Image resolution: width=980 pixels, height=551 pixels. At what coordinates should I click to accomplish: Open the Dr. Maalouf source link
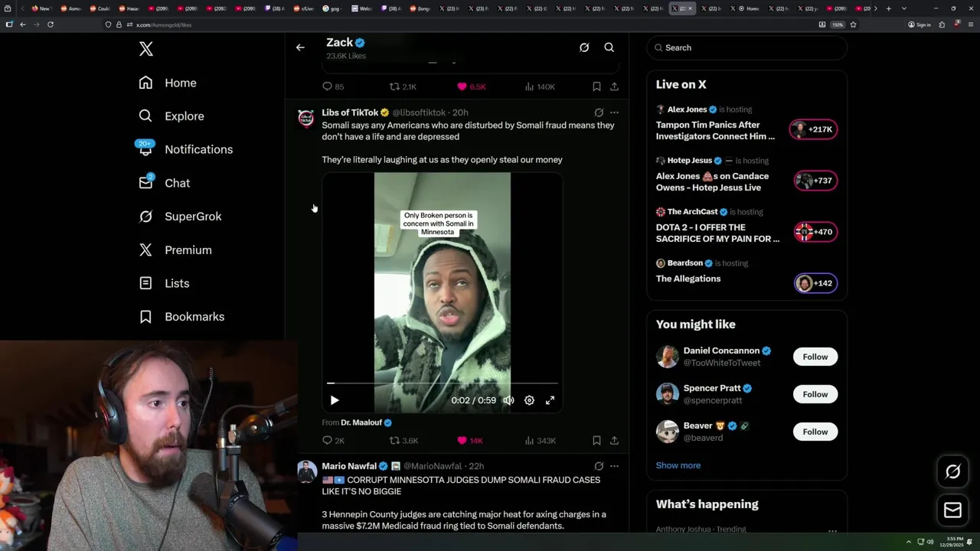[x=361, y=422]
